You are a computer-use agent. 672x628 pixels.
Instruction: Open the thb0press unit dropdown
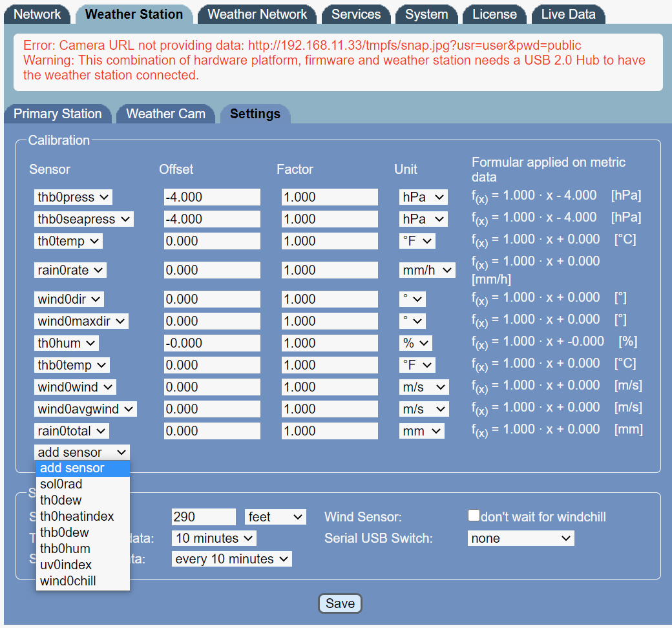coord(423,197)
